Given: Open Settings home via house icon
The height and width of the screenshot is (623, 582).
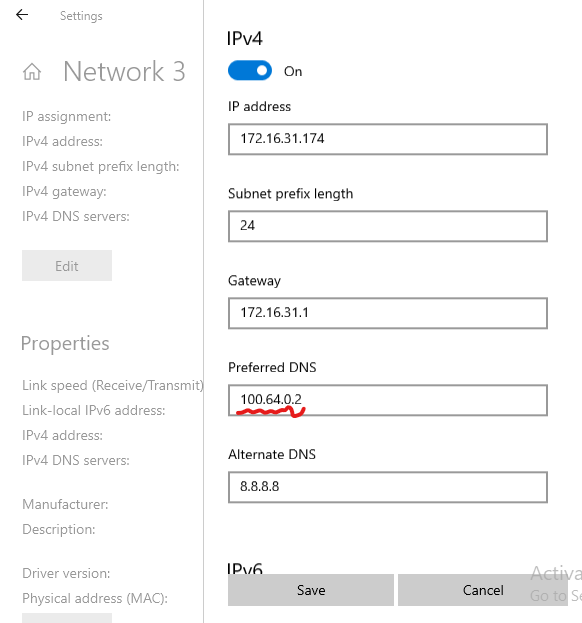Looking at the screenshot, I should click(x=32, y=72).
